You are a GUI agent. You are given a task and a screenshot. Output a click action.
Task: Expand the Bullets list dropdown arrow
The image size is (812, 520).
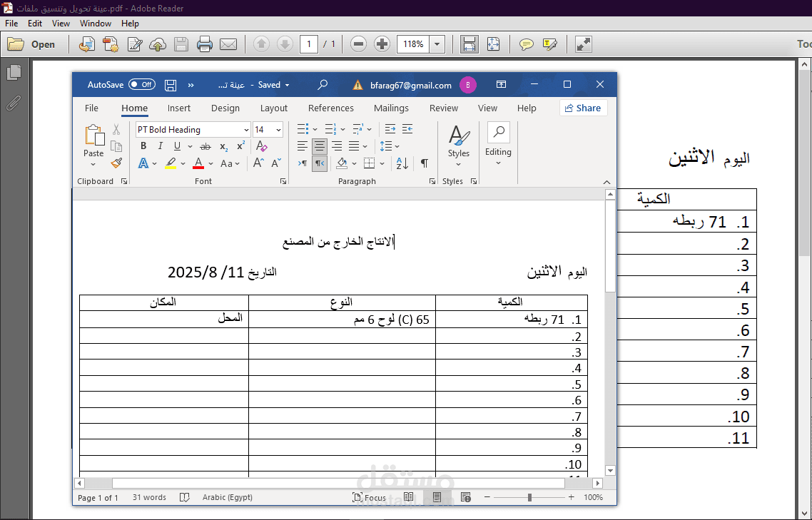(315, 129)
